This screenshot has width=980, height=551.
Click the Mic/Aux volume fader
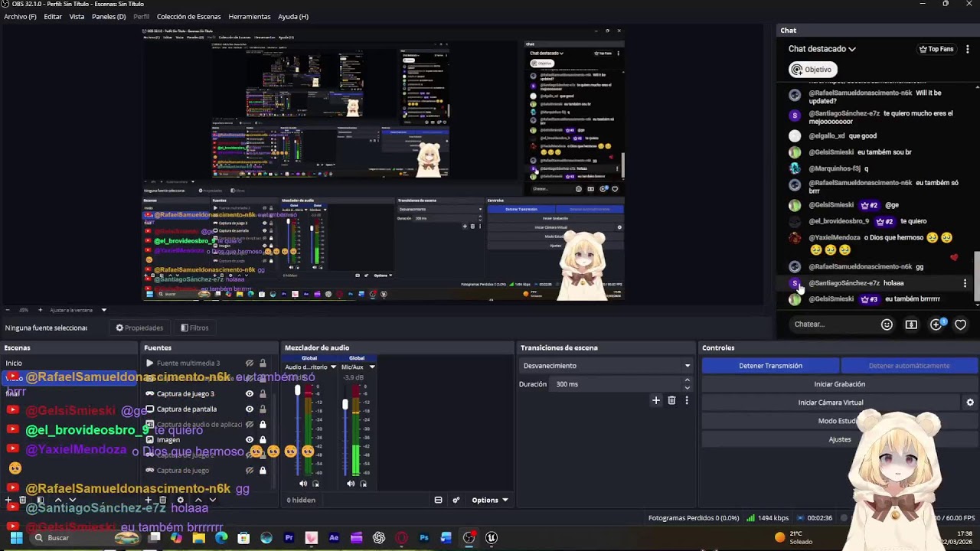pos(345,403)
